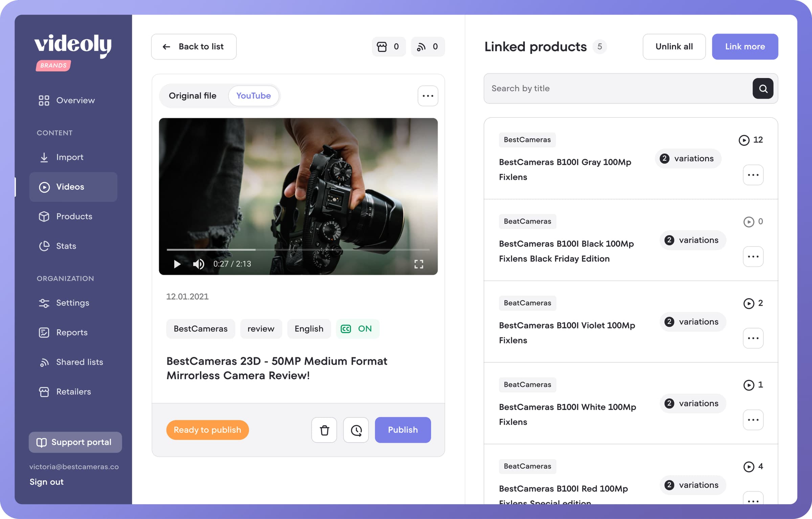Open the BestCameras B100I Violet 100Mp Fixlens title

567,332
